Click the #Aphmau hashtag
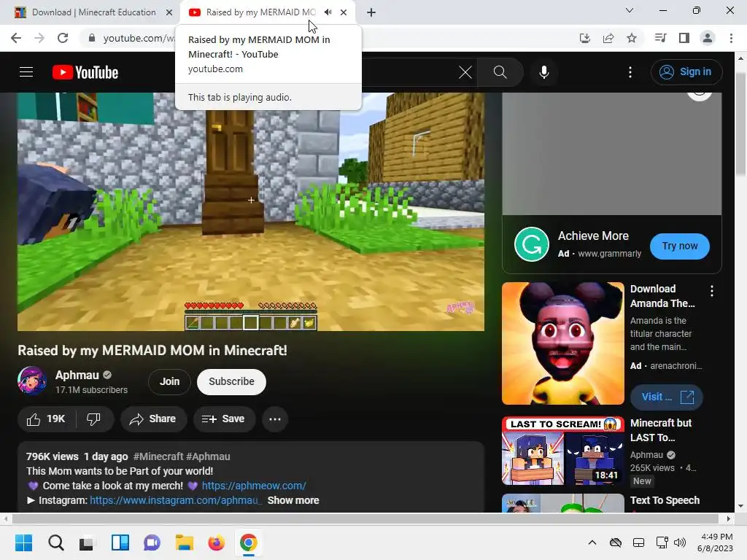This screenshot has width=747, height=560. (208, 456)
